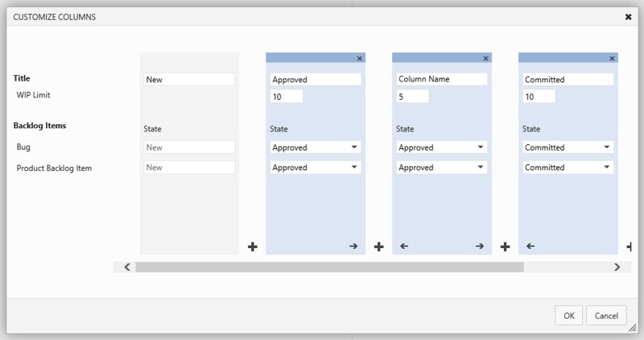Move Committed column left with arrow
644x340 pixels.
click(530, 246)
